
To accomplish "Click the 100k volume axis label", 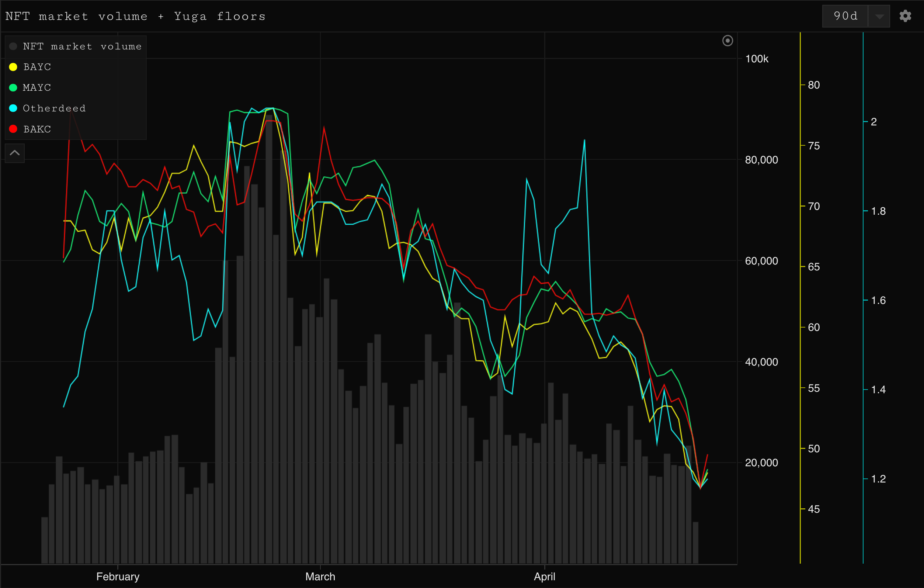I will click(x=757, y=59).
